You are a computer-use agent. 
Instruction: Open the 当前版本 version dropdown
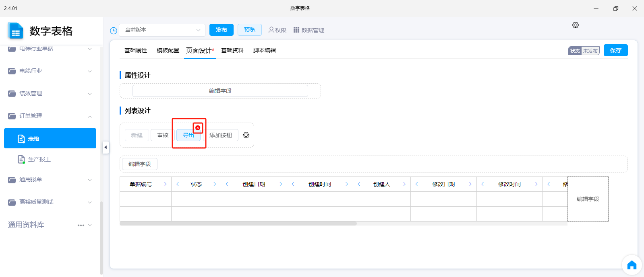(x=162, y=30)
